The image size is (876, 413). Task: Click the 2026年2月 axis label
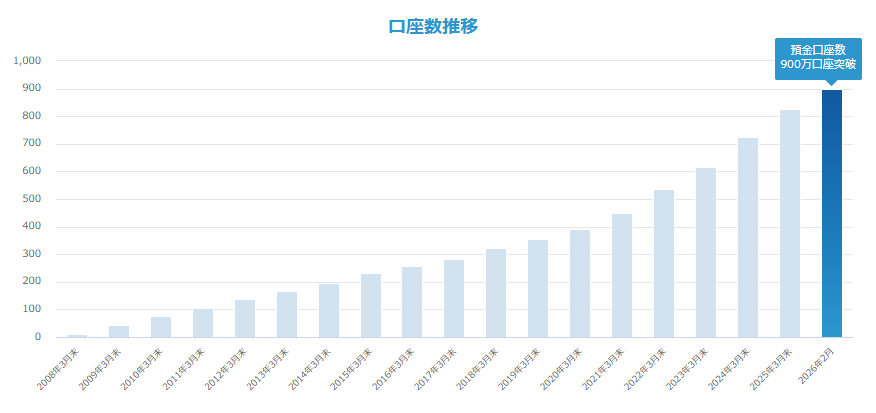pos(818,366)
